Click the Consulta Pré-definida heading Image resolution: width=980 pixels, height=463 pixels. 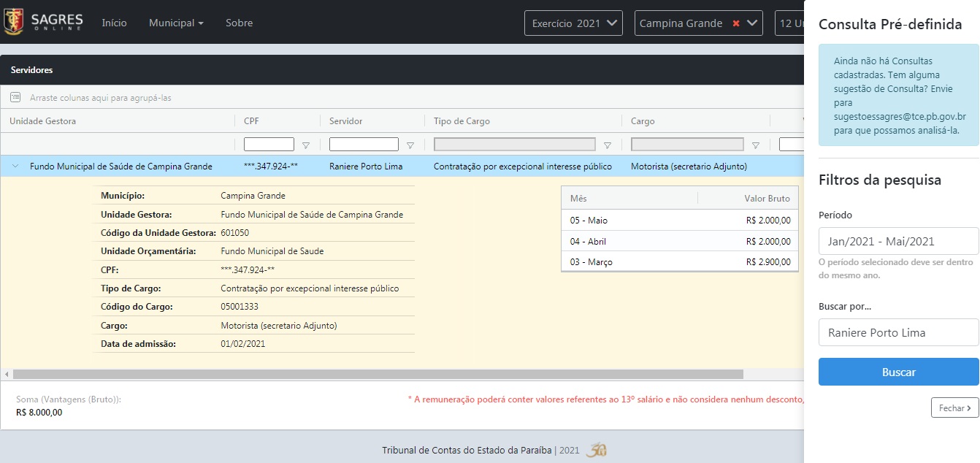click(x=890, y=24)
